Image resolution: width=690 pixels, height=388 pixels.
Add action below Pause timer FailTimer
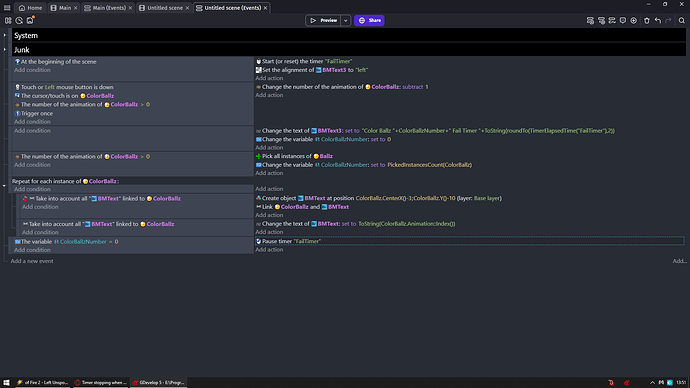click(x=269, y=250)
